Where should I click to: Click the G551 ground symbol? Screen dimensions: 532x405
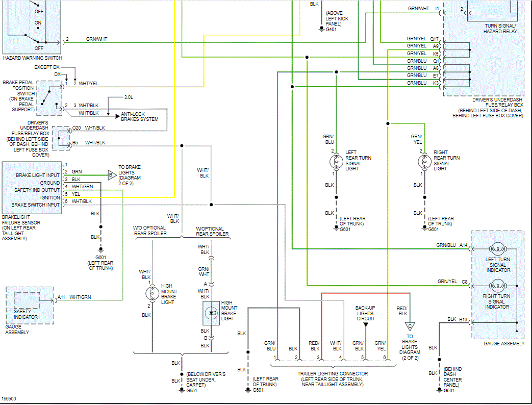tap(182, 390)
